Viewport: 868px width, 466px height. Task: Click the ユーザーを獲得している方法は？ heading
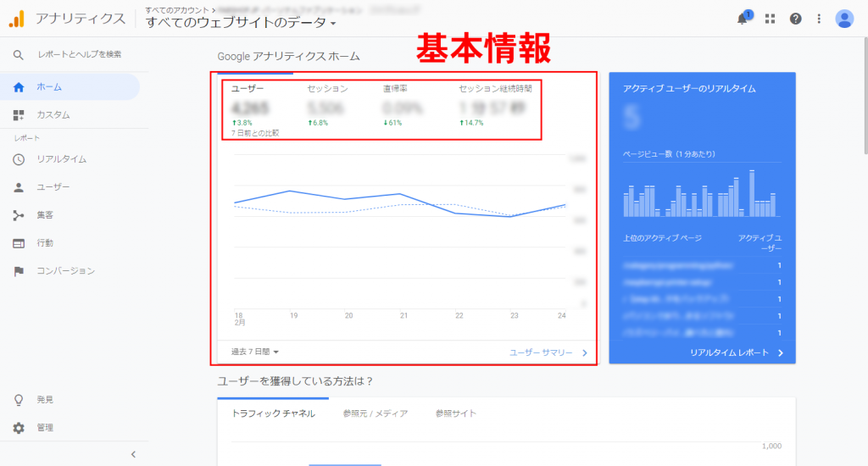coord(295,381)
